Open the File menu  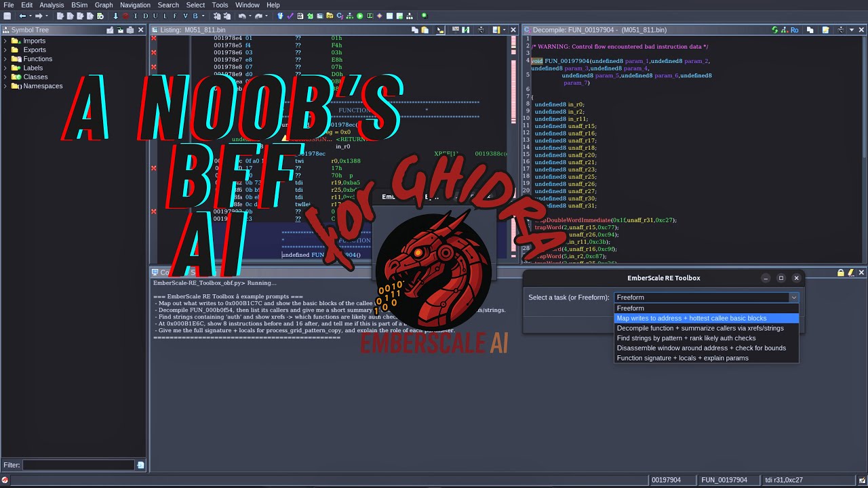9,5
